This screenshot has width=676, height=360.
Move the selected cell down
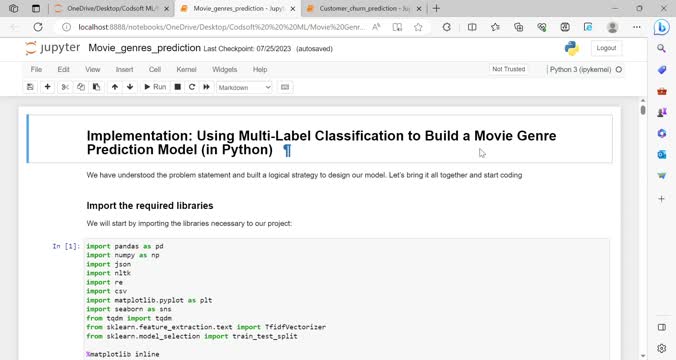click(130, 87)
